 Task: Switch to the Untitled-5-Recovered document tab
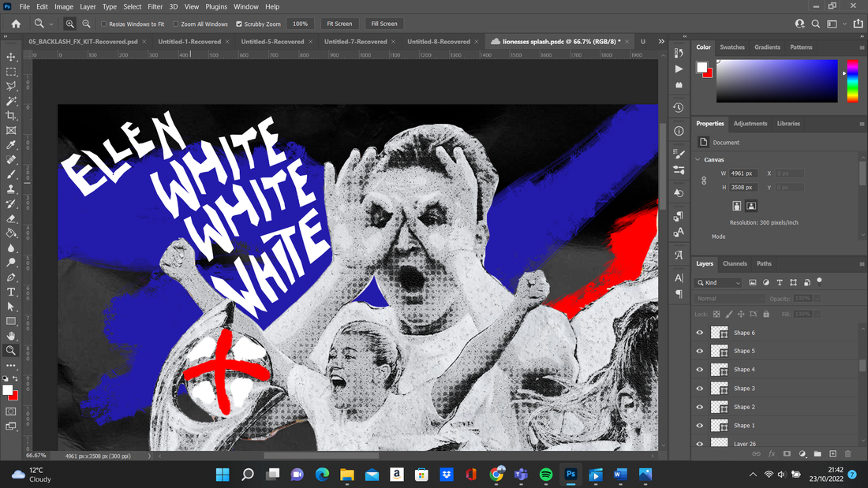point(272,42)
